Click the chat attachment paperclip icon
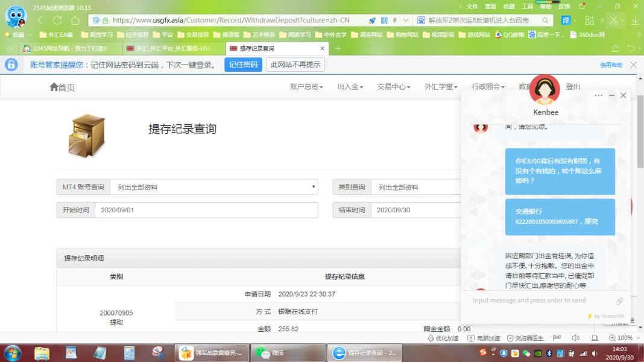Image resolution: width=644 pixels, height=362 pixels. point(619,300)
